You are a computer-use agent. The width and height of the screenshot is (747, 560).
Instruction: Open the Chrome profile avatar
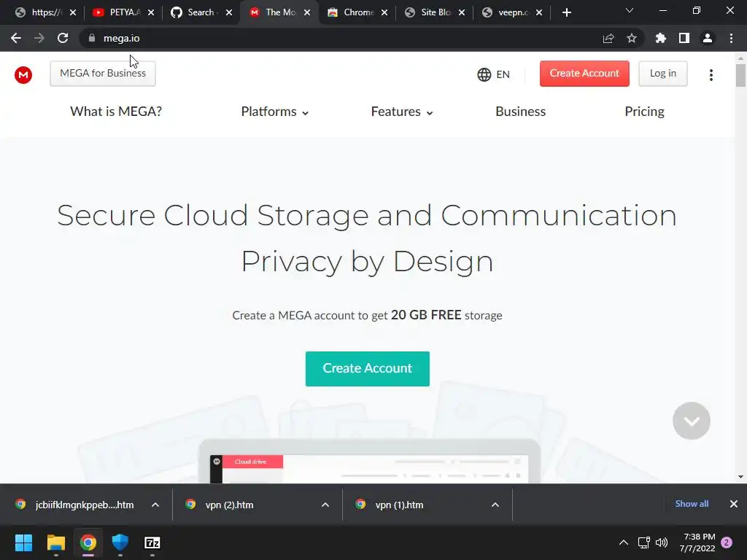click(x=708, y=38)
